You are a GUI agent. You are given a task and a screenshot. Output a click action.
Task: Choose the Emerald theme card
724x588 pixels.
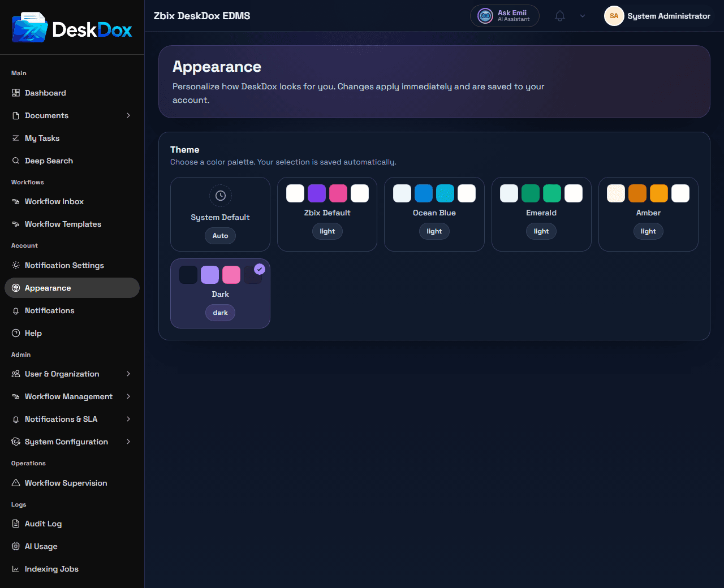[x=541, y=214]
